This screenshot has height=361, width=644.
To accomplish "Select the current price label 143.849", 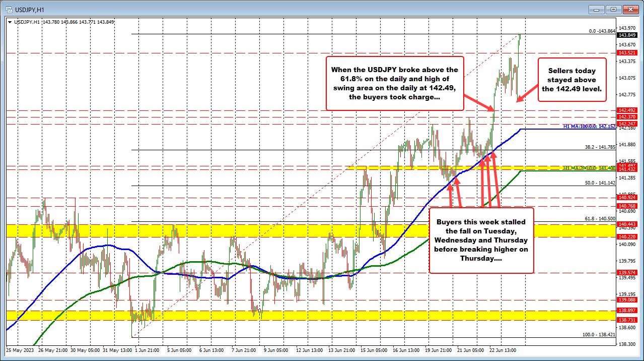I will coord(626,35).
